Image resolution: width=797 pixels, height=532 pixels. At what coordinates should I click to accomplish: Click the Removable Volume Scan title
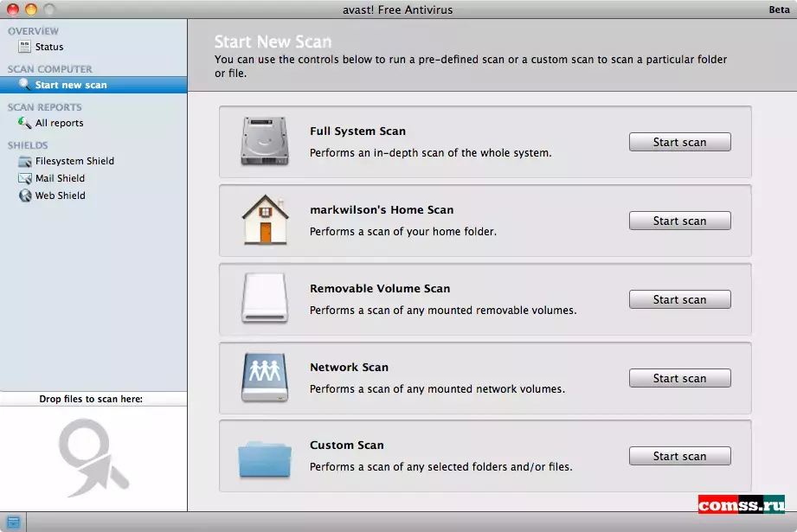pyautogui.click(x=380, y=289)
